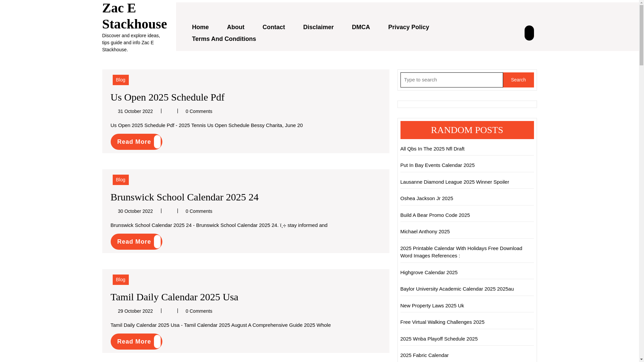Image resolution: width=644 pixels, height=362 pixels.
Task: Open Build A Bear Promo Code 2025
Action: pyautogui.click(x=435, y=215)
